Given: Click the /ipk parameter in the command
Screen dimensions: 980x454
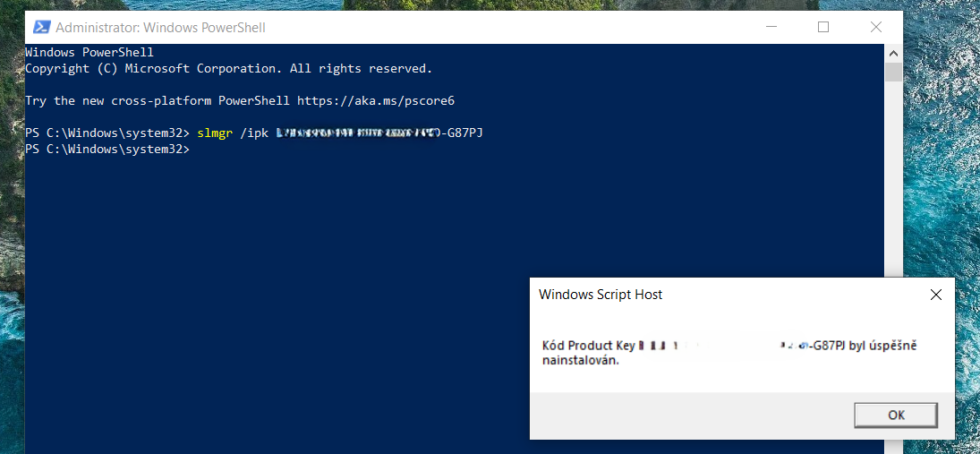Looking at the screenshot, I should pyautogui.click(x=253, y=133).
